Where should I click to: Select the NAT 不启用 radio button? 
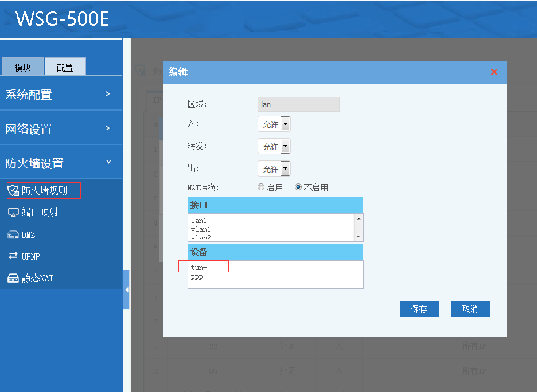coord(298,187)
